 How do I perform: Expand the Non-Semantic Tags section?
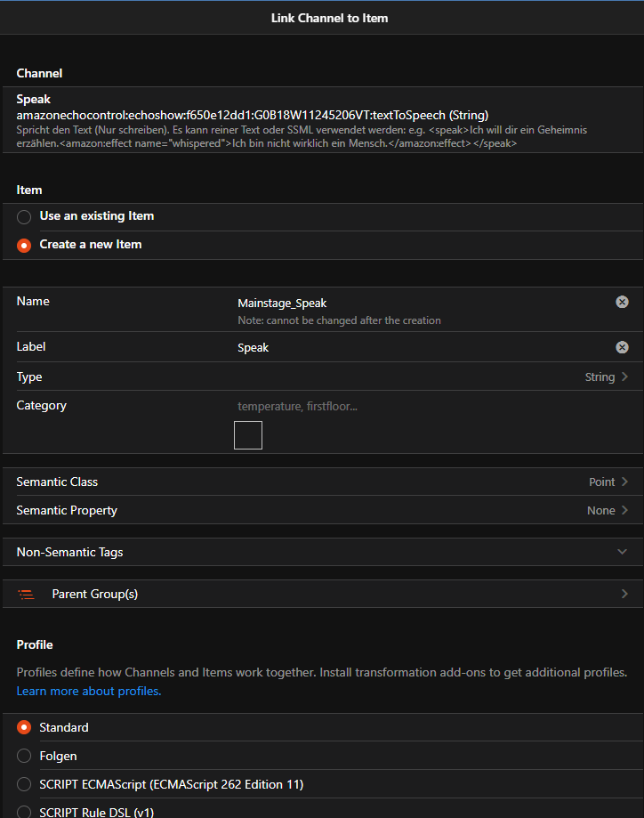coord(622,552)
